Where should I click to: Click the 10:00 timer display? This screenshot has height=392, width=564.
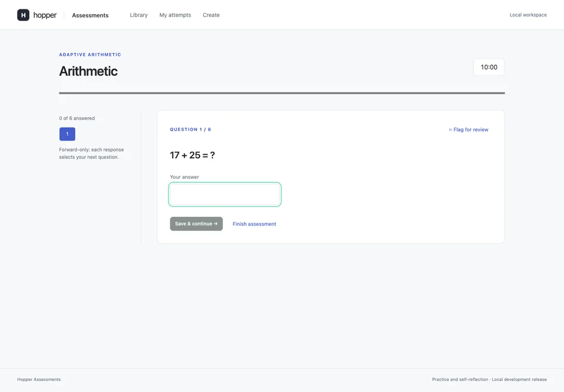click(489, 67)
